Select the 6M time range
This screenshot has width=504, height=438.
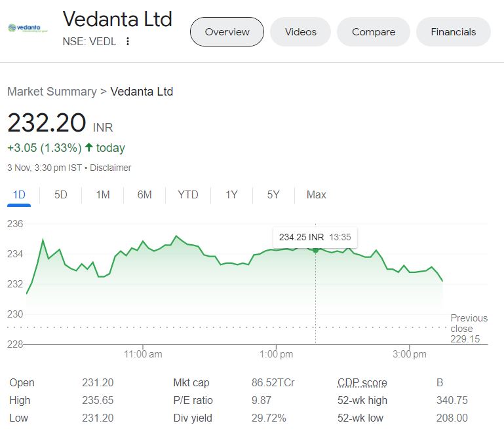pyautogui.click(x=144, y=194)
